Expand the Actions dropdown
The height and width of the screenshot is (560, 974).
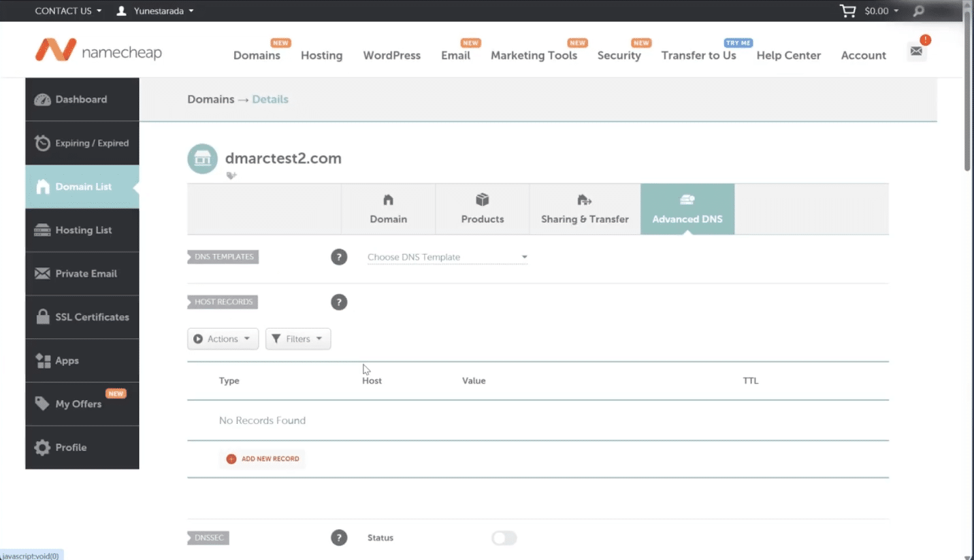click(223, 338)
